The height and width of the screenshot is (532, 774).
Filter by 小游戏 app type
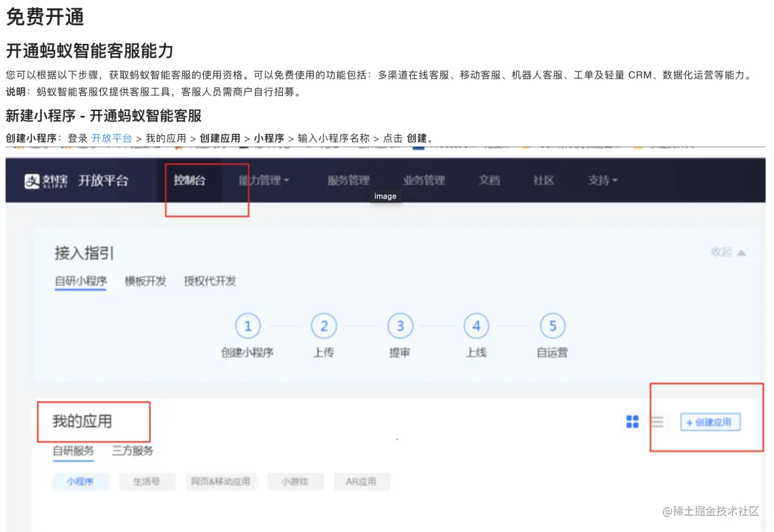click(295, 481)
